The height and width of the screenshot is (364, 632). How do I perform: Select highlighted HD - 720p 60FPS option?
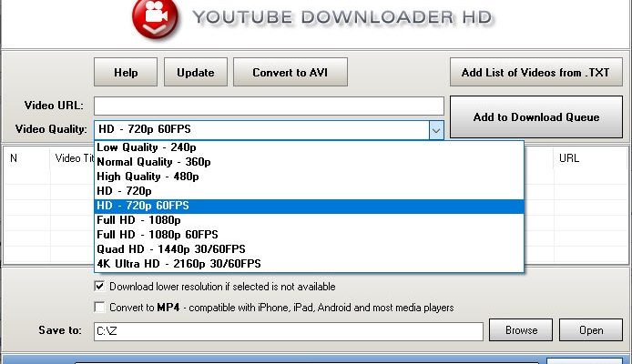[x=309, y=206]
